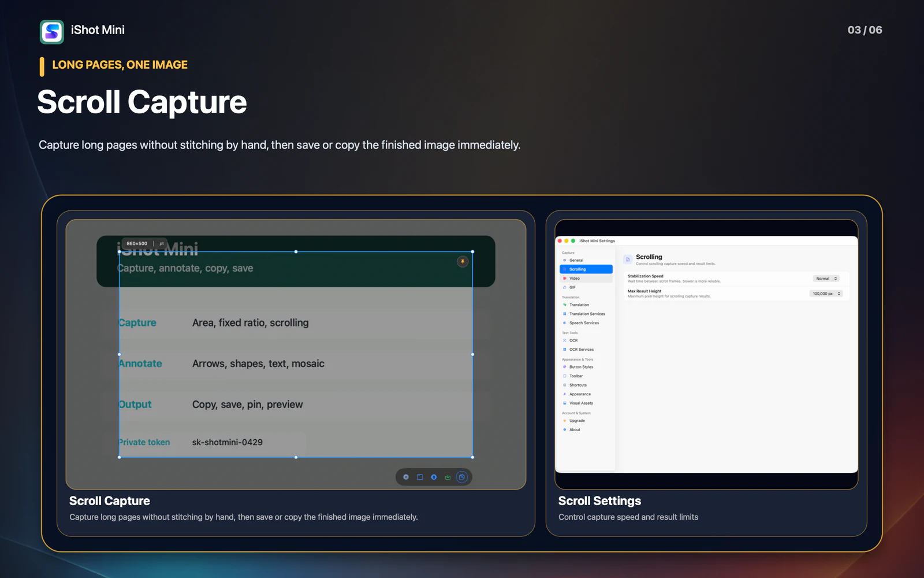
Task: Click the blue oval scroll icon in capture toolbar
Action: coord(434,477)
